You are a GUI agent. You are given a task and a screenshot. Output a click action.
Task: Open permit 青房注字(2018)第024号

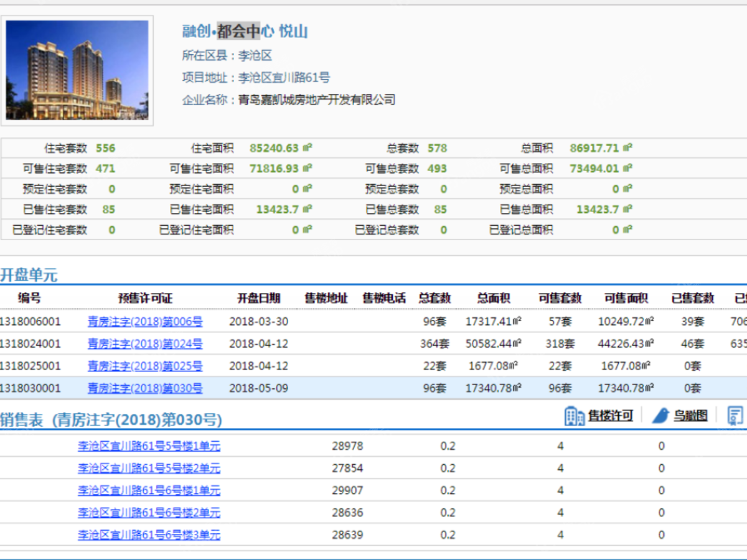point(145,343)
